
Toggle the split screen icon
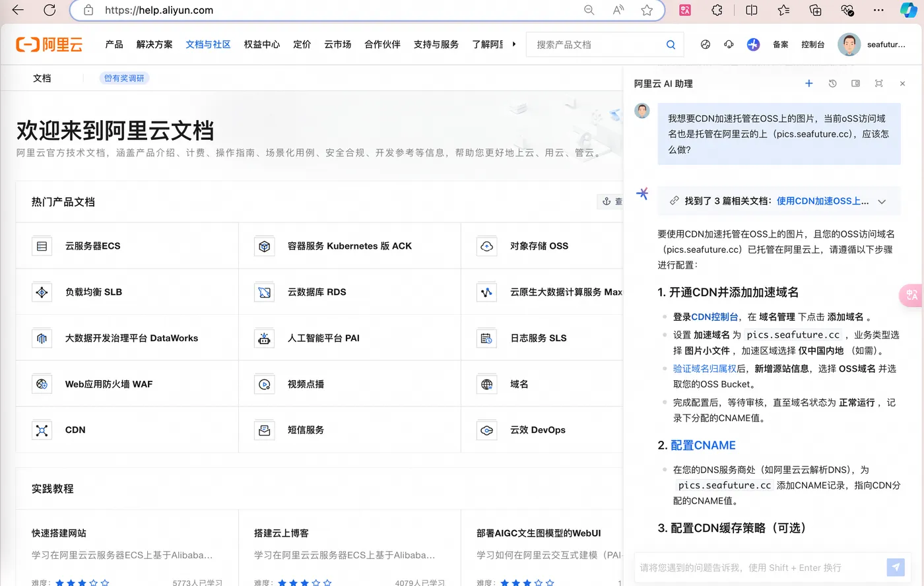[x=752, y=10]
